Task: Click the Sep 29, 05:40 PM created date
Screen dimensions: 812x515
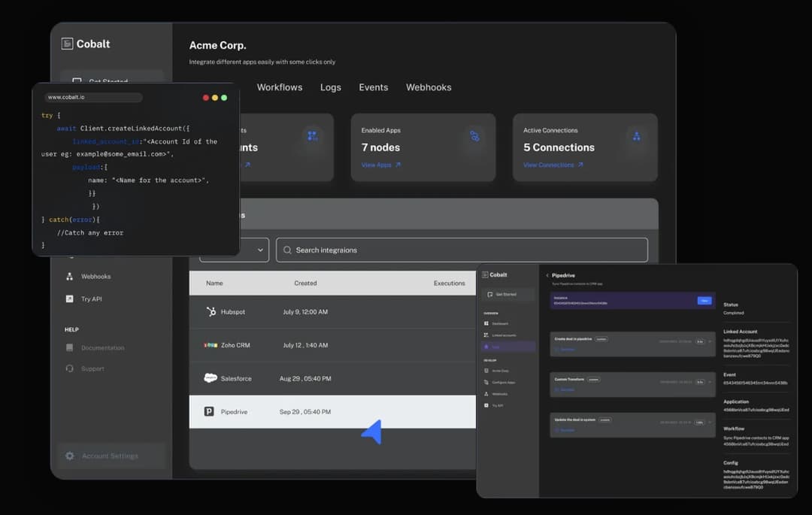Action: click(305, 412)
